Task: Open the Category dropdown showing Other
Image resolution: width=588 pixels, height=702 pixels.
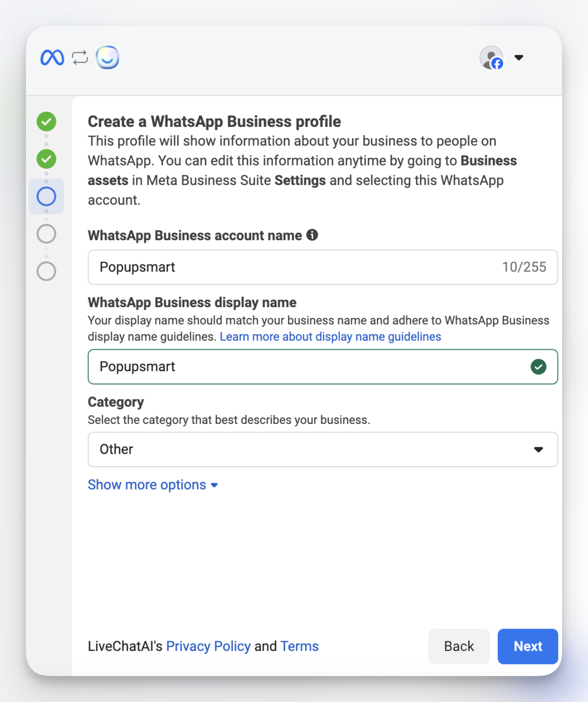Action: [x=323, y=449]
